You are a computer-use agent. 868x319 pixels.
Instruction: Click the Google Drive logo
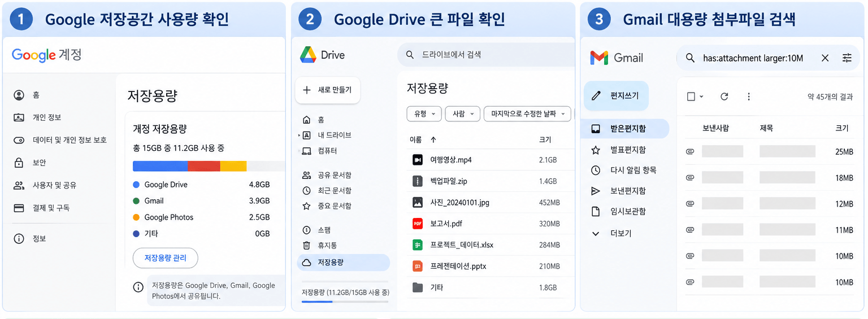pos(322,55)
